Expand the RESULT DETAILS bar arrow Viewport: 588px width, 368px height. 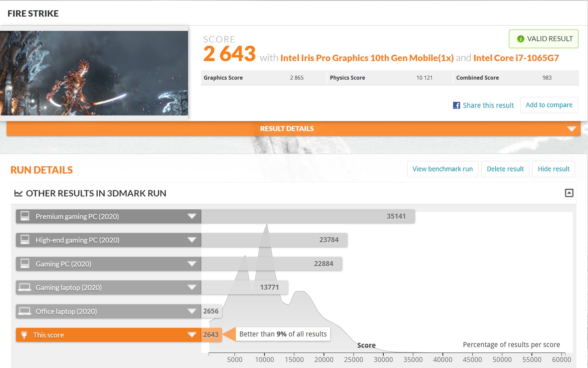pyautogui.click(x=571, y=129)
